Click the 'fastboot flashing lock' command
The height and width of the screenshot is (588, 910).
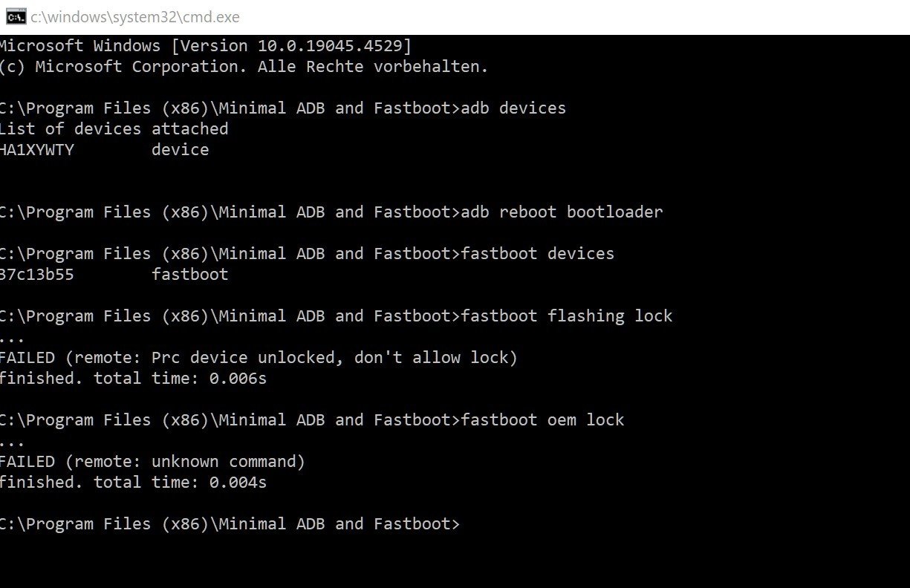click(x=567, y=316)
